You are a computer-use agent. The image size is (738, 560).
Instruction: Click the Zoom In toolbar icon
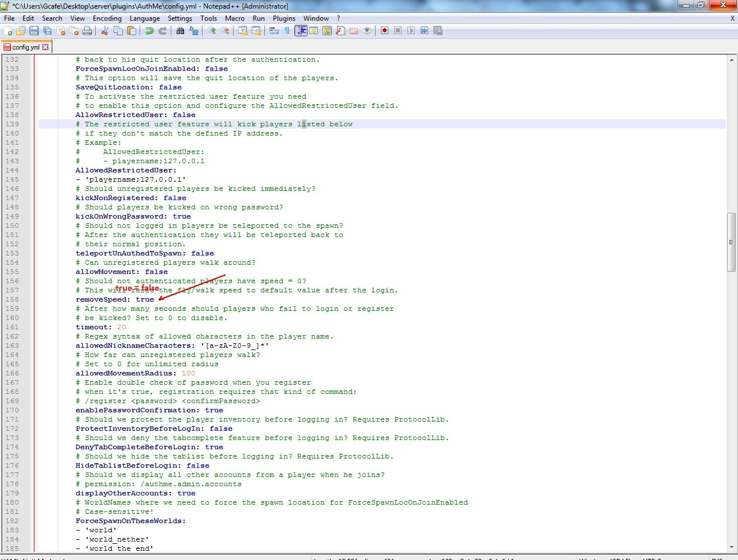pyautogui.click(x=212, y=31)
